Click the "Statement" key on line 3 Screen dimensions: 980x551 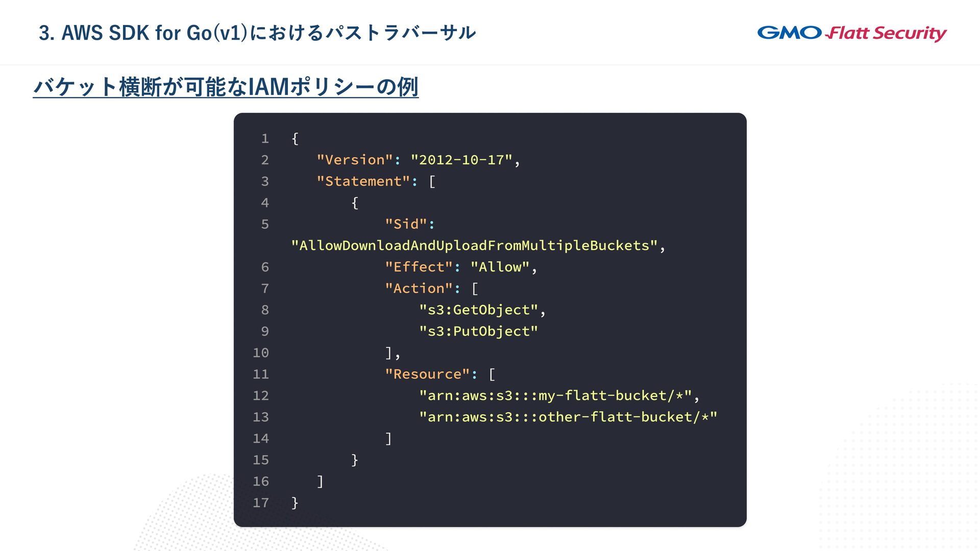click(x=363, y=181)
